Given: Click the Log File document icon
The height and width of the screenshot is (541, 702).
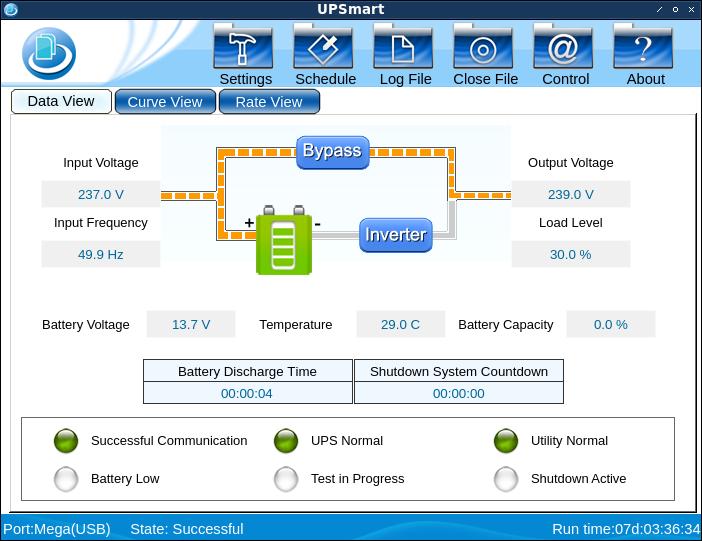Looking at the screenshot, I should pos(404,47).
